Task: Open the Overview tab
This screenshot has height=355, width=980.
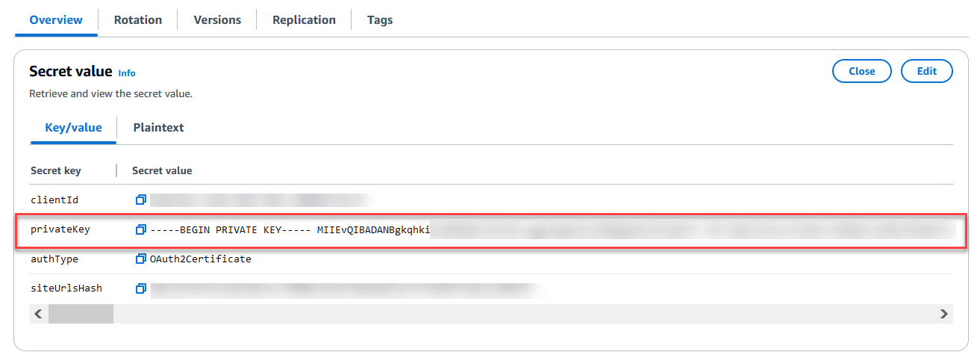Action: 56,20
